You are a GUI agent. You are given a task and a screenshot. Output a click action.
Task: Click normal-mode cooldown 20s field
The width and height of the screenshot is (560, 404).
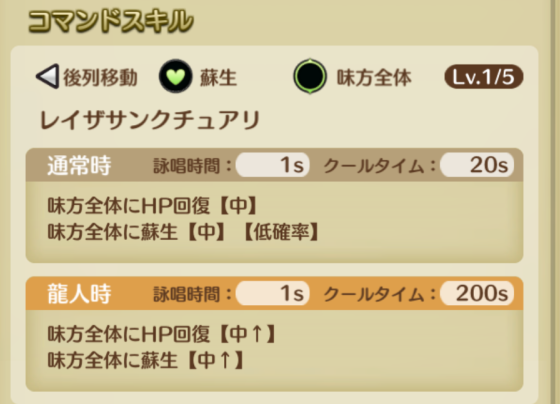pos(477,165)
